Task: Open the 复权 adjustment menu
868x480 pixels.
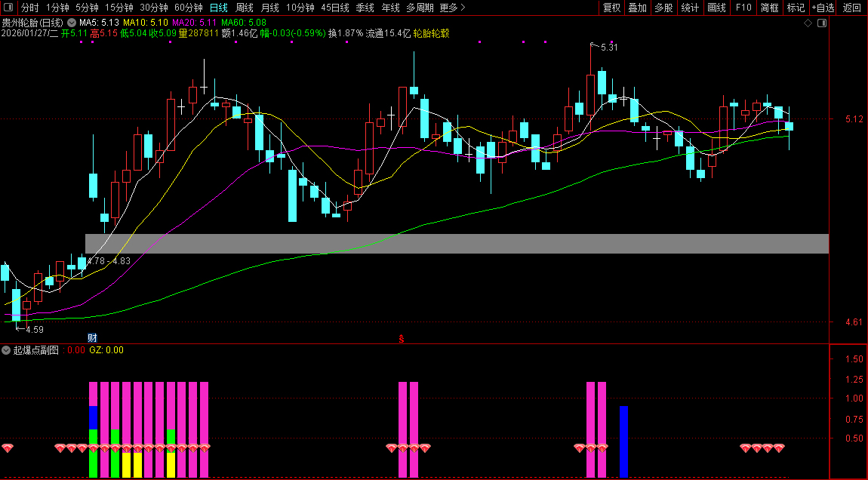Action: point(611,8)
